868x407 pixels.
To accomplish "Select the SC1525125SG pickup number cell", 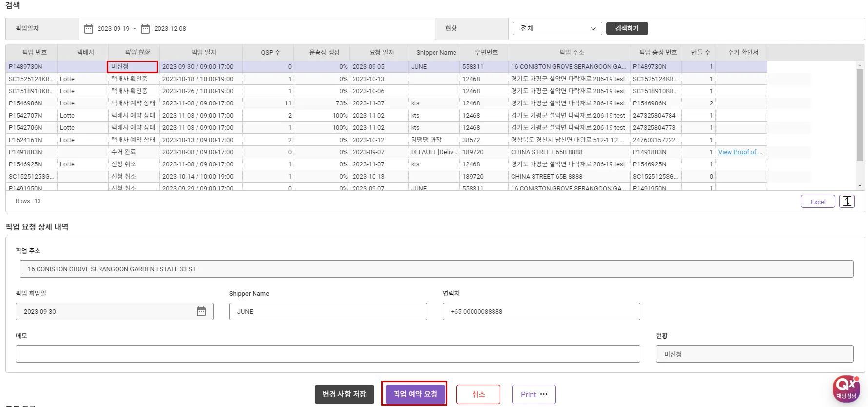I will point(32,177).
